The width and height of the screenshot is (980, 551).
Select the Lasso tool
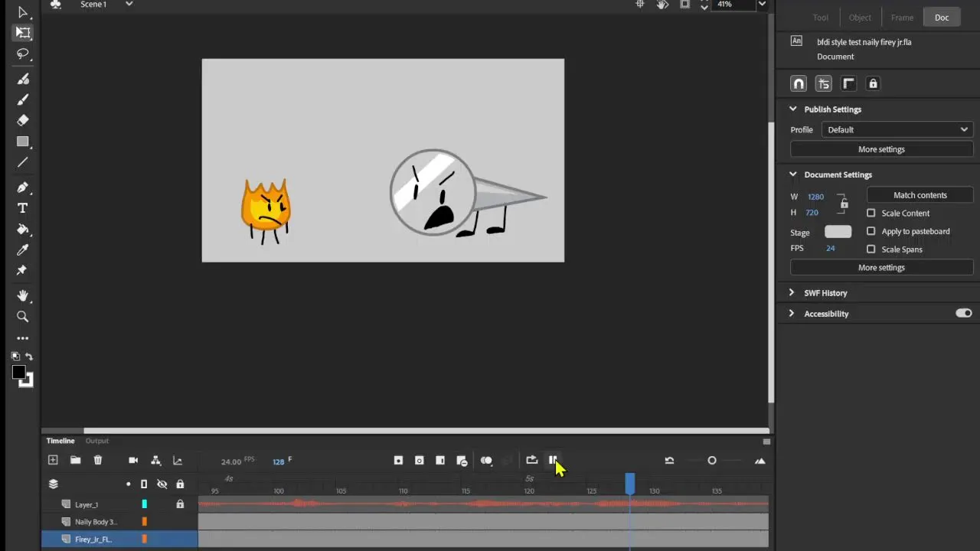click(23, 54)
